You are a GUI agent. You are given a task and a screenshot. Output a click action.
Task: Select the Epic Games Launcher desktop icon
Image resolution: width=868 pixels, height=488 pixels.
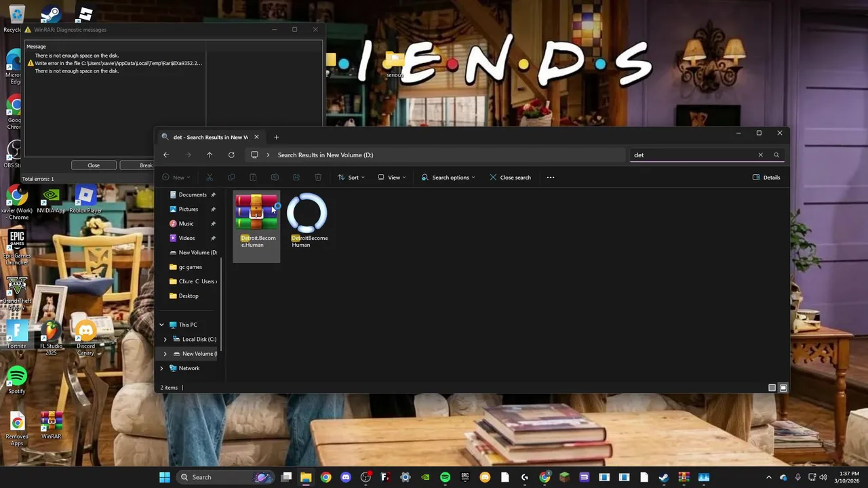(x=17, y=247)
